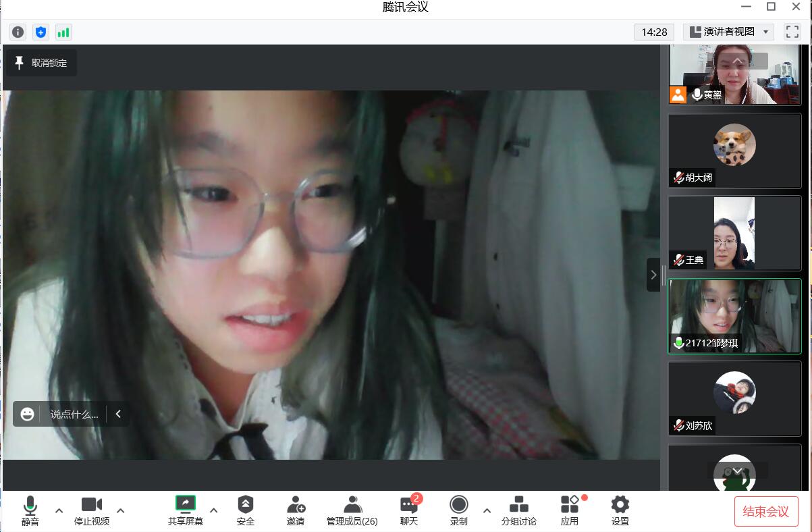Click the red 结束会议 button
812x532 pixels.
765,511
